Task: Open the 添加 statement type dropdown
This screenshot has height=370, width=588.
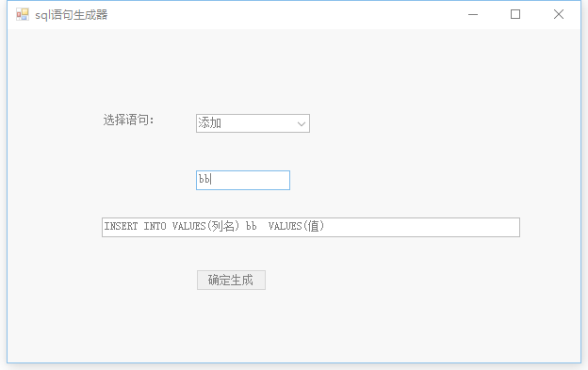Action: [x=253, y=123]
